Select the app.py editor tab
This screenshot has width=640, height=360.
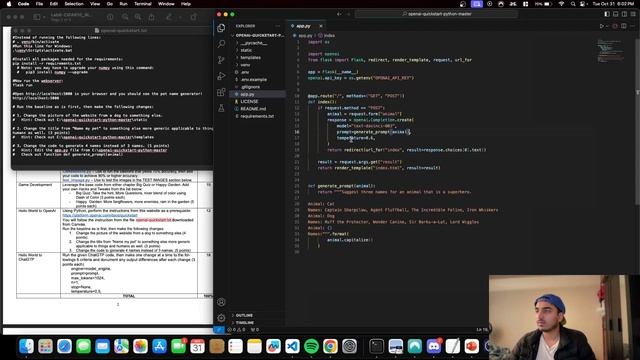click(x=303, y=26)
